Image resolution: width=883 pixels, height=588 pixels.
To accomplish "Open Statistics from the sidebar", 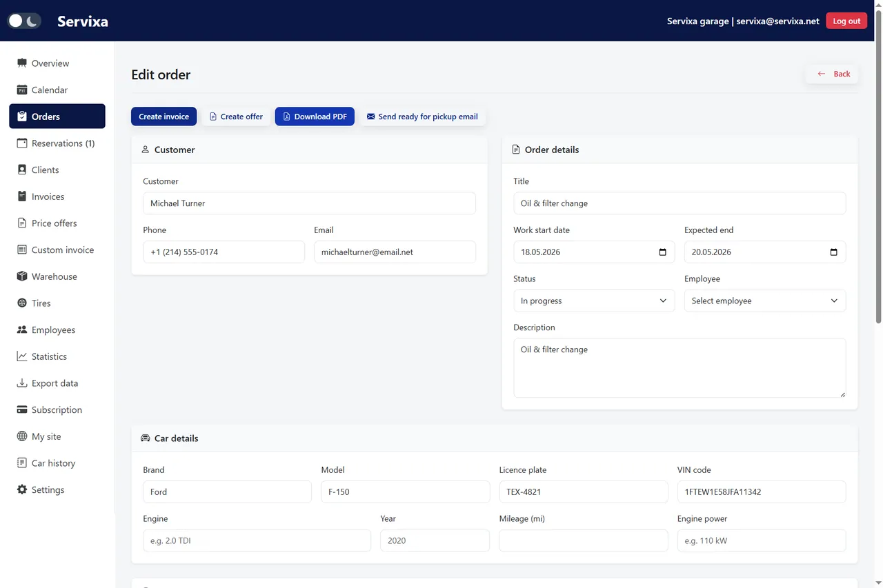I will coord(57,356).
